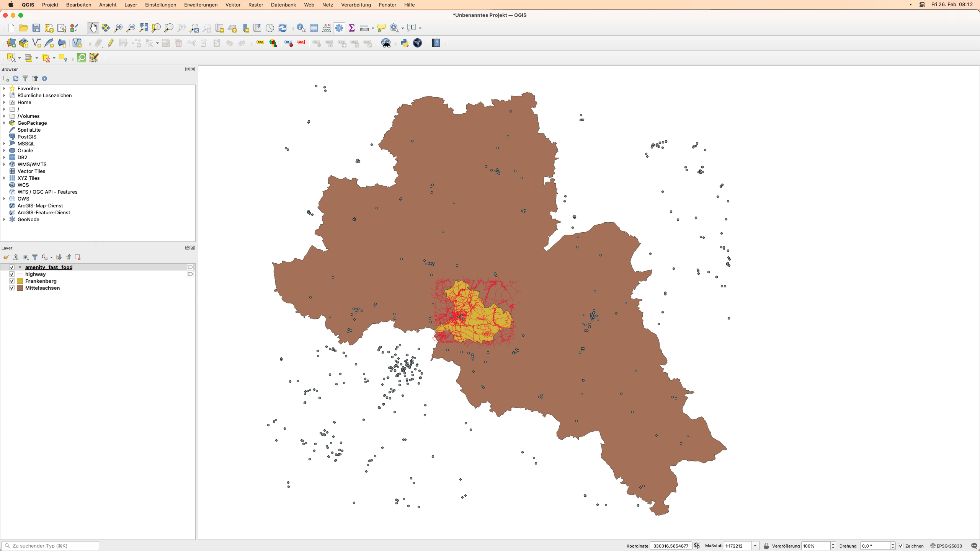Expand Räumliche Lesezeichen in Browser

4,95
